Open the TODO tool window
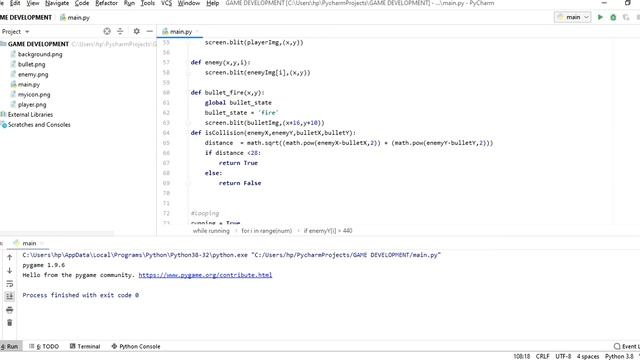Image resolution: width=640 pixels, height=360 pixels. tap(44, 347)
